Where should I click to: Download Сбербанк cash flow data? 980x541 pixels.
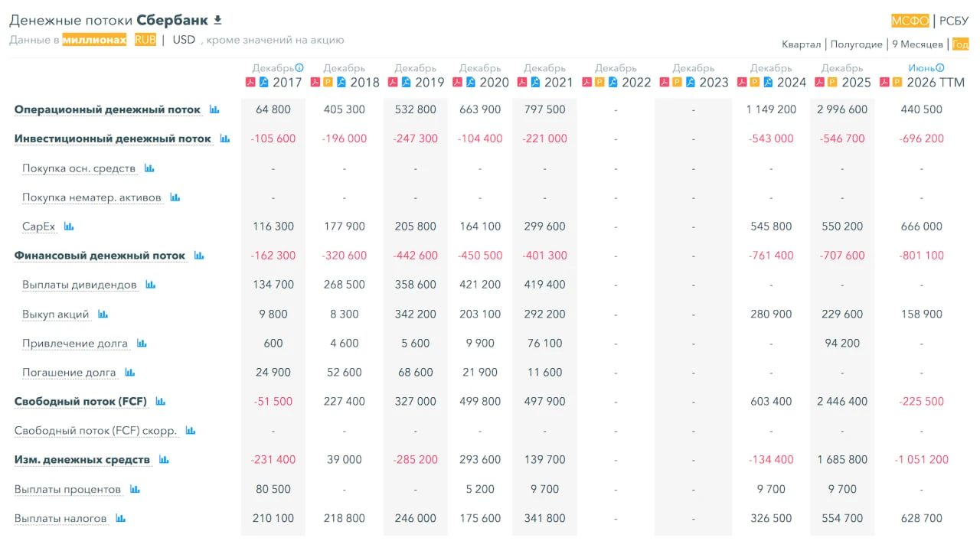pos(217,19)
